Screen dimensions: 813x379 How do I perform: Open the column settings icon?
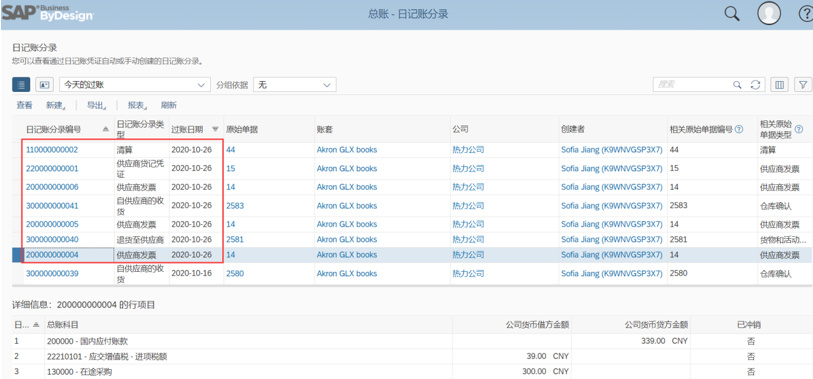pyautogui.click(x=778, y=85)
